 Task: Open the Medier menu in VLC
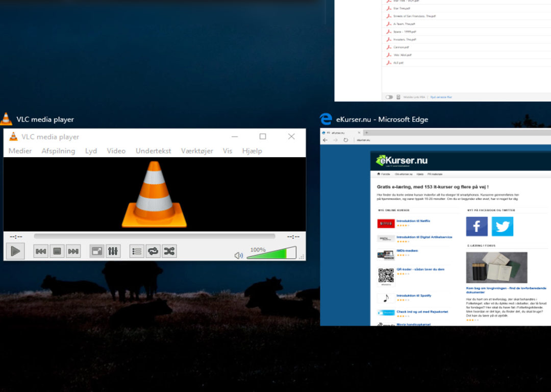click(x=20, y=151)
